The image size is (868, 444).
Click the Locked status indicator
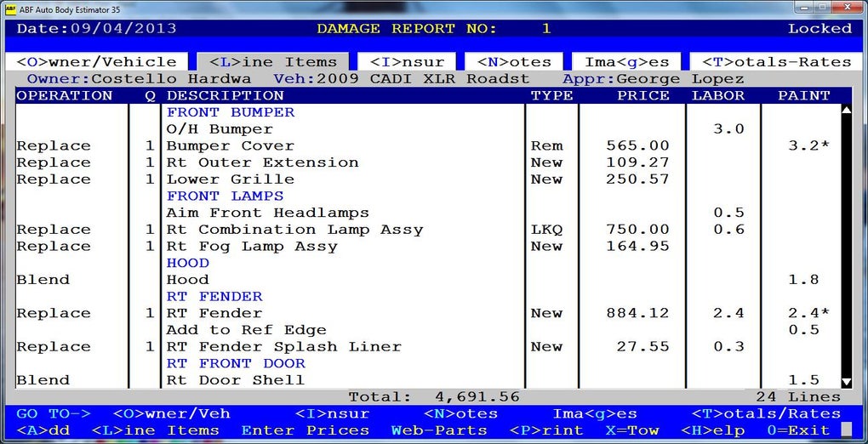[x=819, y=29]
